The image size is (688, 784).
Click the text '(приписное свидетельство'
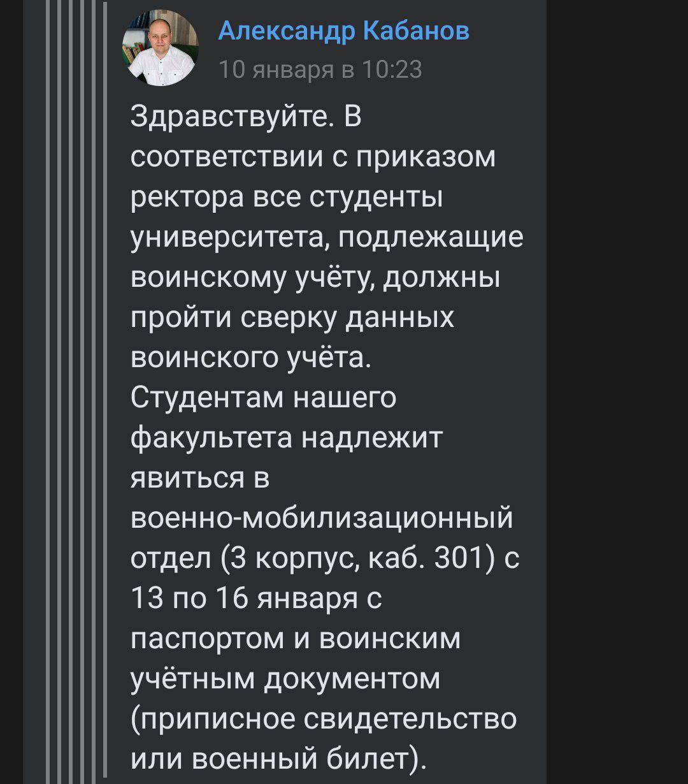point(324,719)
